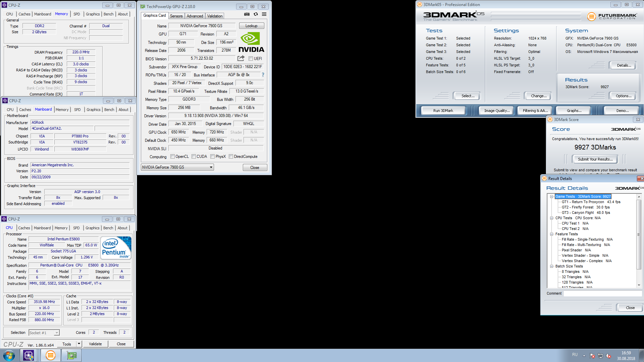Click the GPU-Z taskbar icon
The height and width of the screenshot is (362, 644).
point(71,355)
